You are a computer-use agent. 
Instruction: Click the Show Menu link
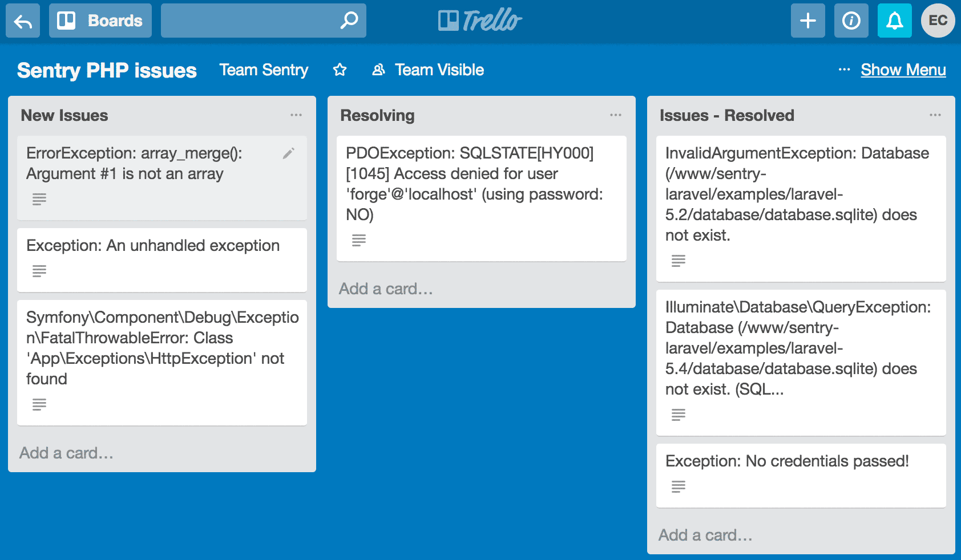click(903, 70)
